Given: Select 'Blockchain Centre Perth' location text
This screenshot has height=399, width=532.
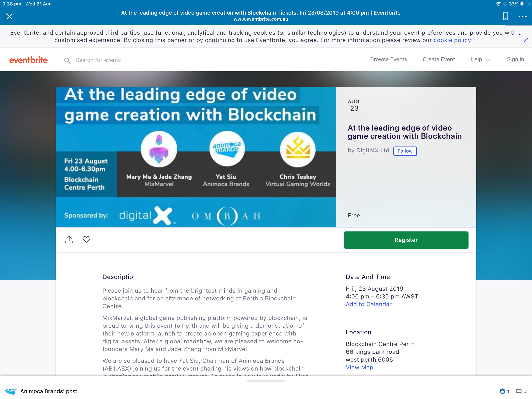Looking at the screenshot, I should point(380,344).
